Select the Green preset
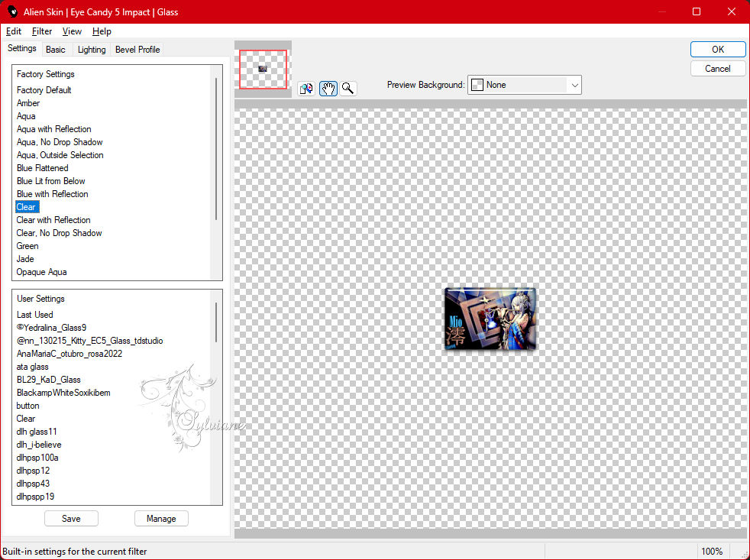750x560 pixels. [27, 245]
